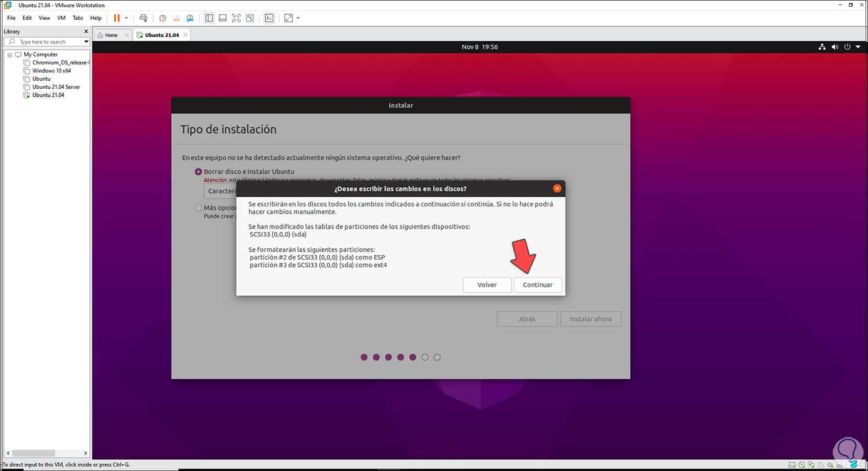Enter full screen mode via toolbar icon
The width and height of the screenshot is (868, 471).
click(236, 18)
